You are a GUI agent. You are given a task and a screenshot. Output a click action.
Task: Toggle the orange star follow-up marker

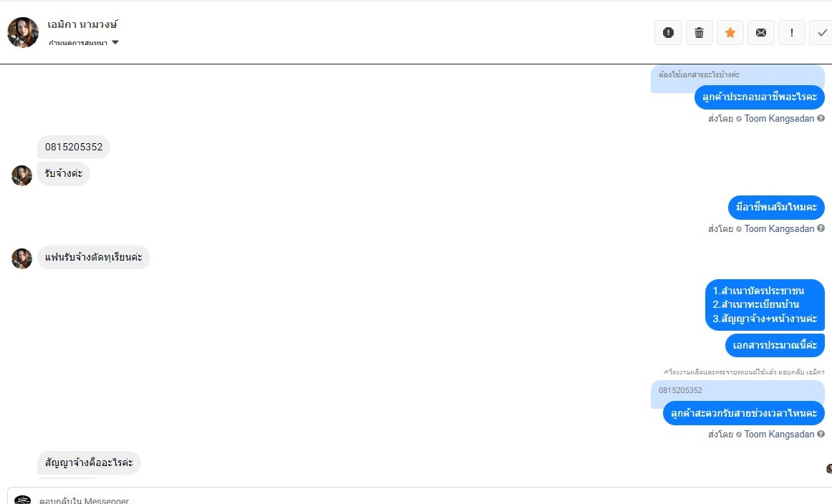coord(730,32)
